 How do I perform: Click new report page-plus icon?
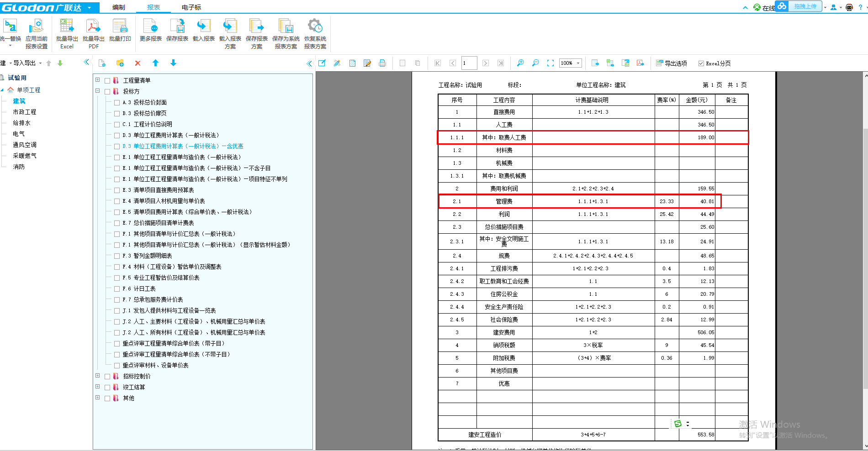(102, 63)
